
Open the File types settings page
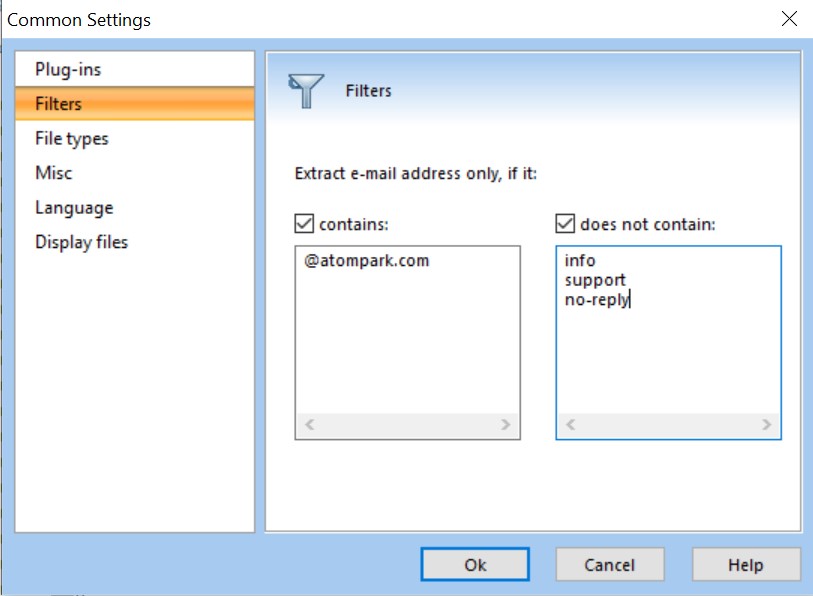(x=70, y=138)
